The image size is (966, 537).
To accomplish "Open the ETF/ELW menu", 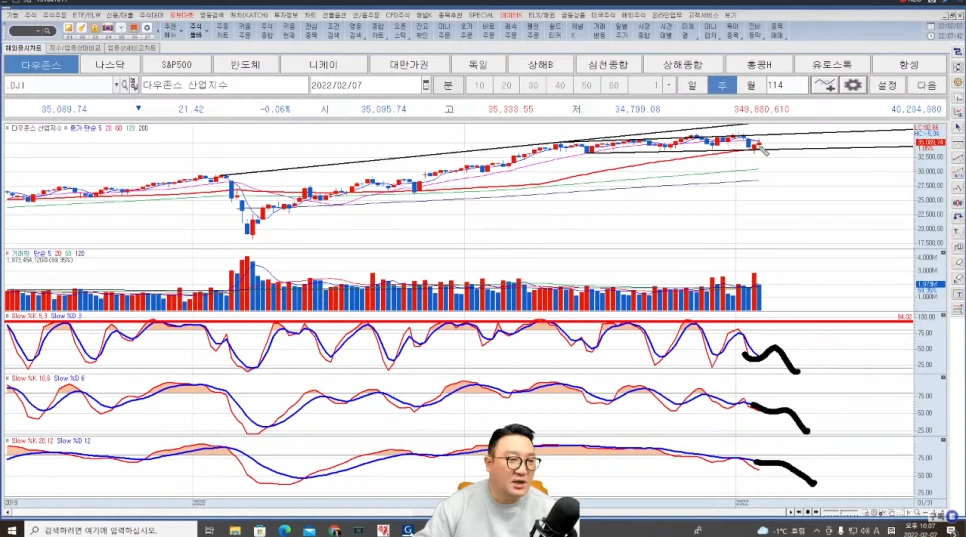I will 86,15.
